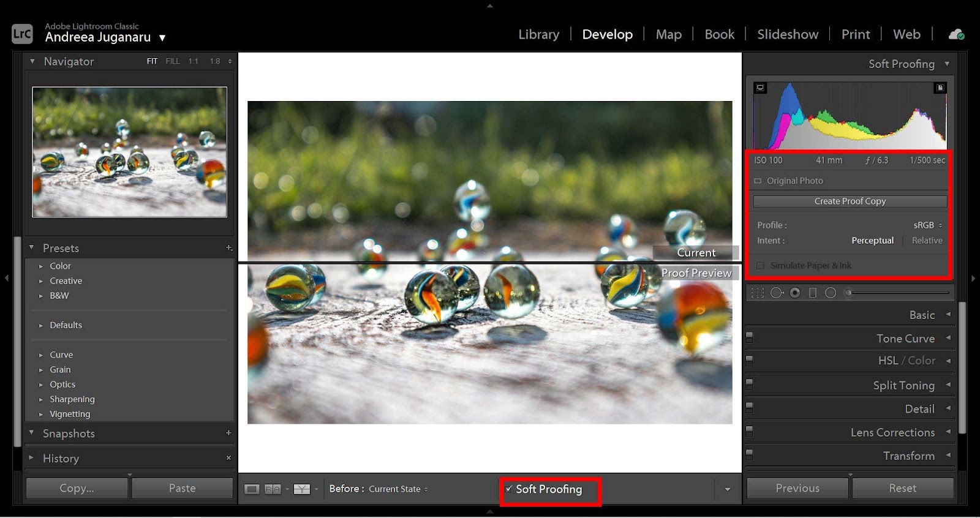
Task: Set rendering intent to Relative
Action: click(x=927, y=241)
